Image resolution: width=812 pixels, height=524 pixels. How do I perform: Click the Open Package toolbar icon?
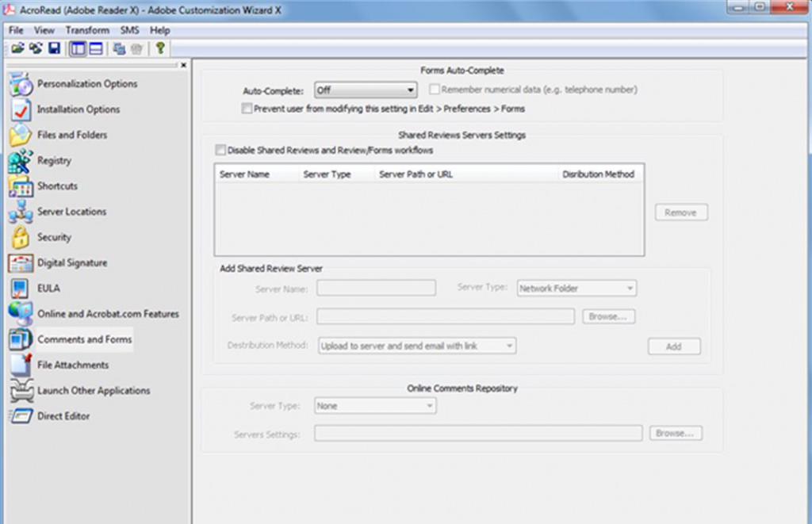coord(17,48)
